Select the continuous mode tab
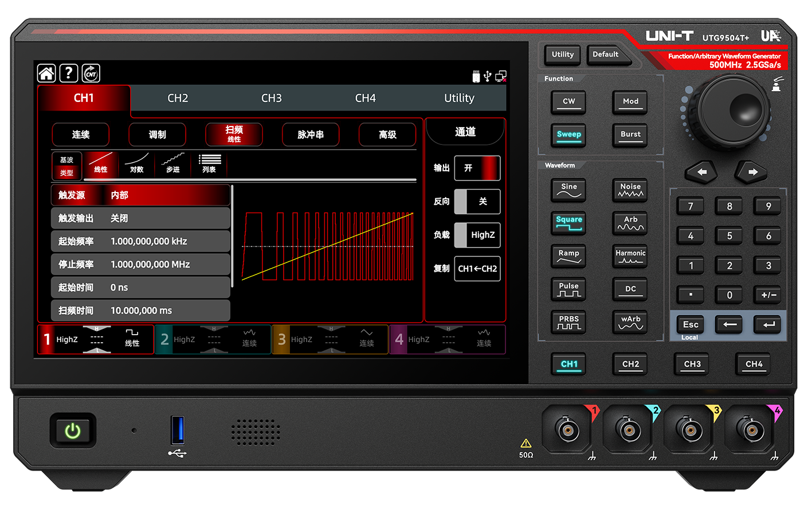 (81, 135)
